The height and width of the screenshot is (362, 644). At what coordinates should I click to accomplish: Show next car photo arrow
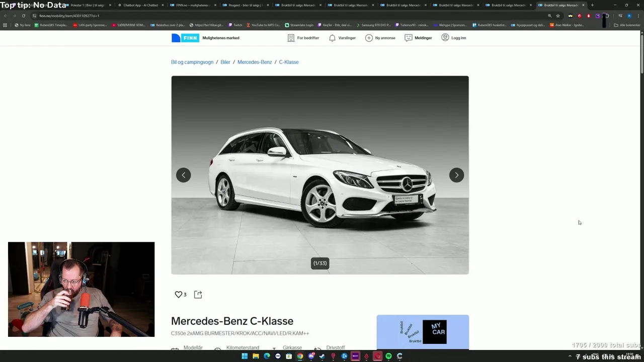[x=456, y=175]
